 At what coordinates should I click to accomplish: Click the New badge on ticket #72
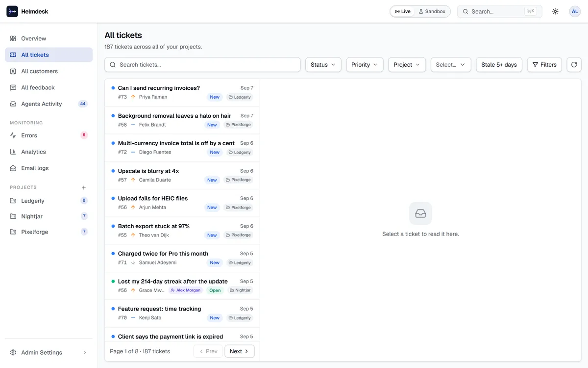pos(215,152)
